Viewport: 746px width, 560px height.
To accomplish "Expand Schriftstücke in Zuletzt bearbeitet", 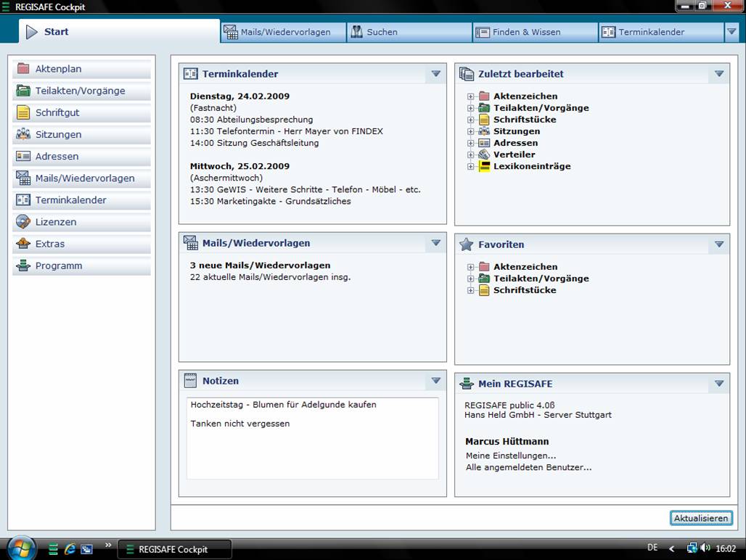I will coord(470,120).
